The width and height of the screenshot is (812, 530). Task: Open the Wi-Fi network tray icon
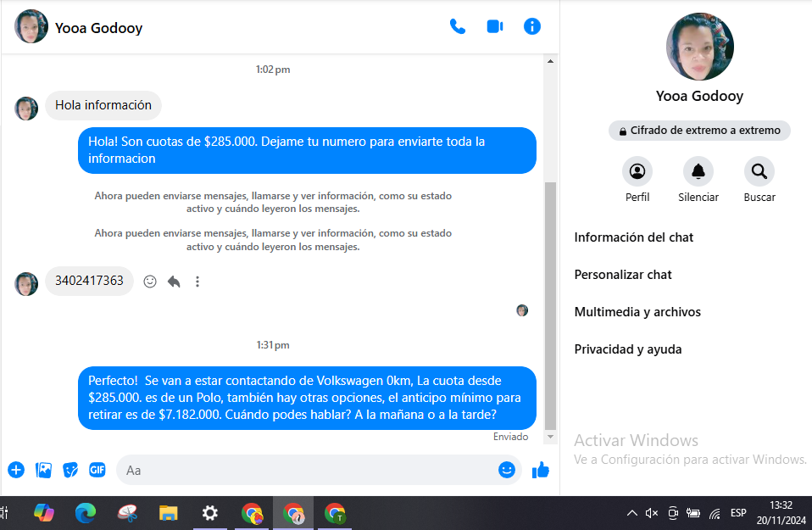tap(715, 513)
